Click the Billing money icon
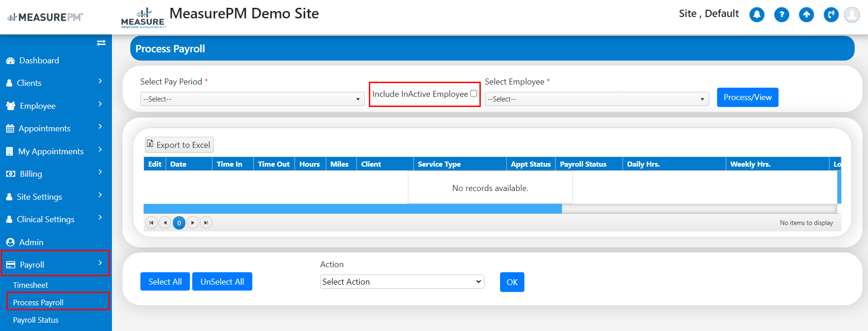Image resolution: width=868 pixels, height=331 pixels. 11,174
